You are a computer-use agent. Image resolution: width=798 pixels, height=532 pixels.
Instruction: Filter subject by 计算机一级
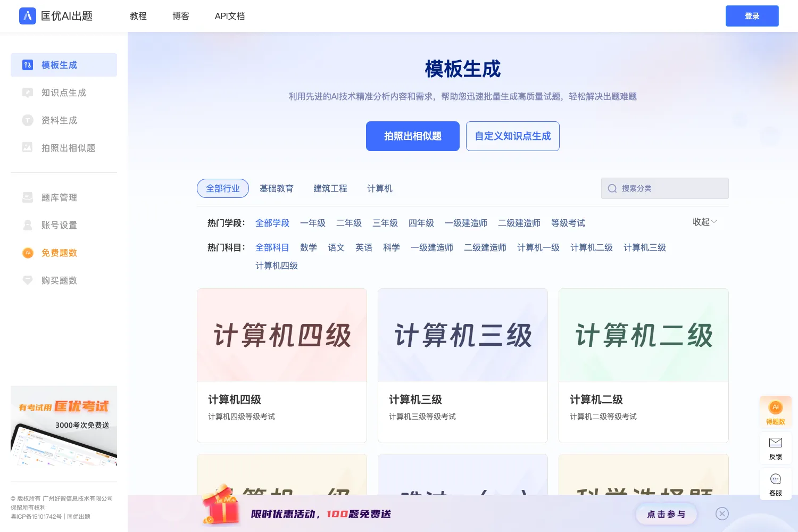point(538,247)
